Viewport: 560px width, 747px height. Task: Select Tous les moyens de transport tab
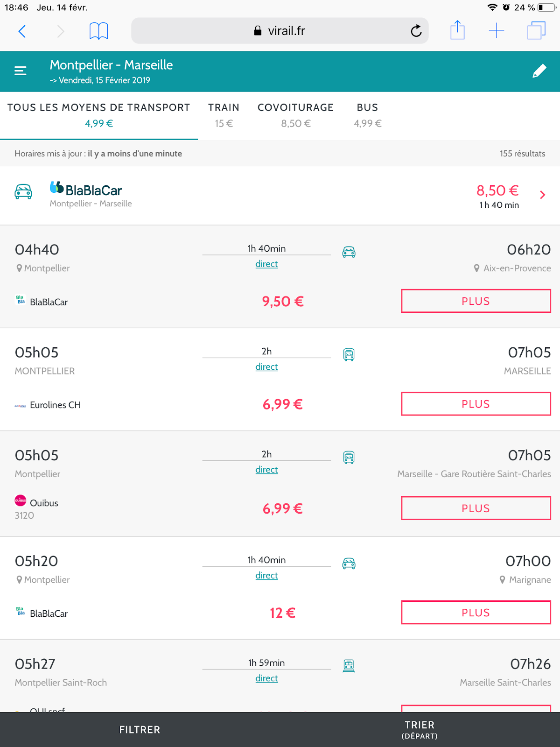pyautogui.click(x=98, y=115)
